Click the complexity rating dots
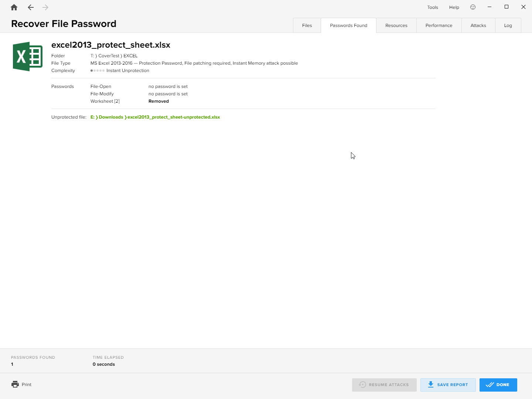 pos(97,70)
